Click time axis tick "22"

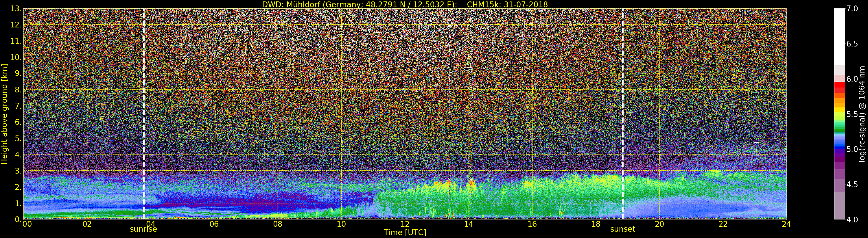tap(723, 224)
